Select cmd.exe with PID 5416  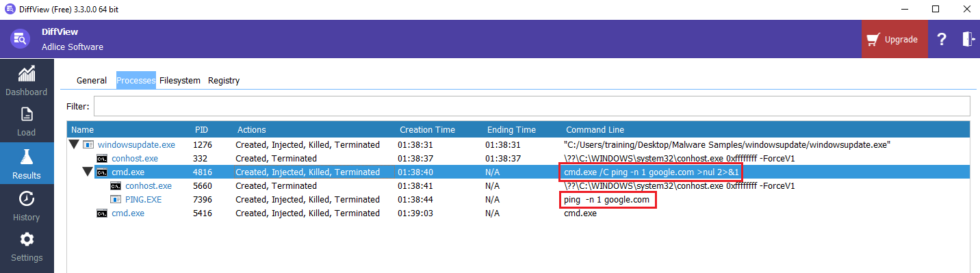pyautogui.click(x=518, y=213)
